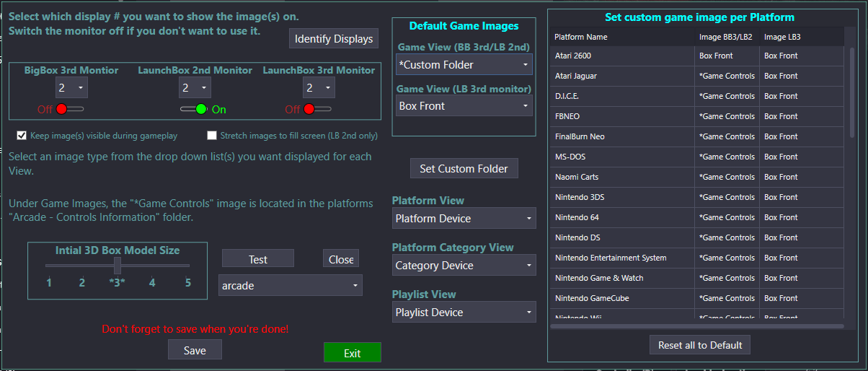
Task: Click the Test button
Action: pyautogui.click(x=258, y=259)
